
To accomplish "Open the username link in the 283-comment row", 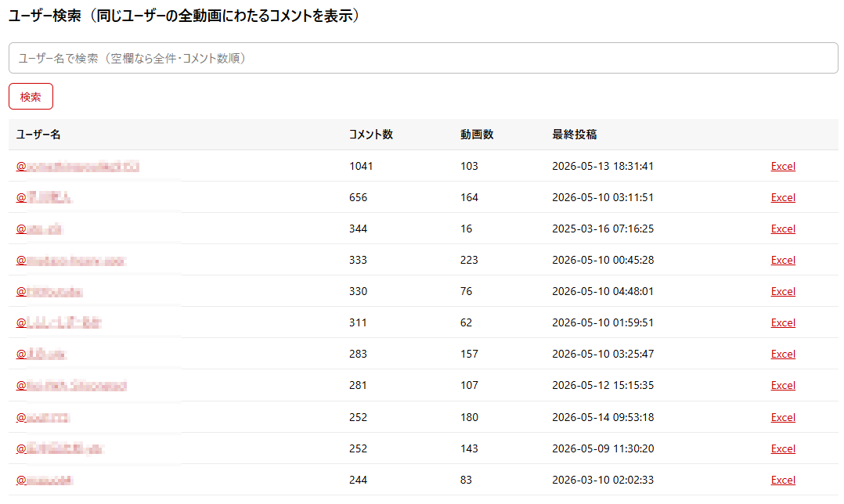I will (41, 355).
